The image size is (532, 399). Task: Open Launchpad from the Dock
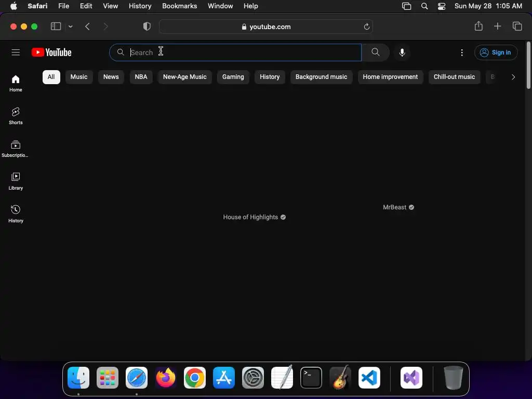pos(108,378)
